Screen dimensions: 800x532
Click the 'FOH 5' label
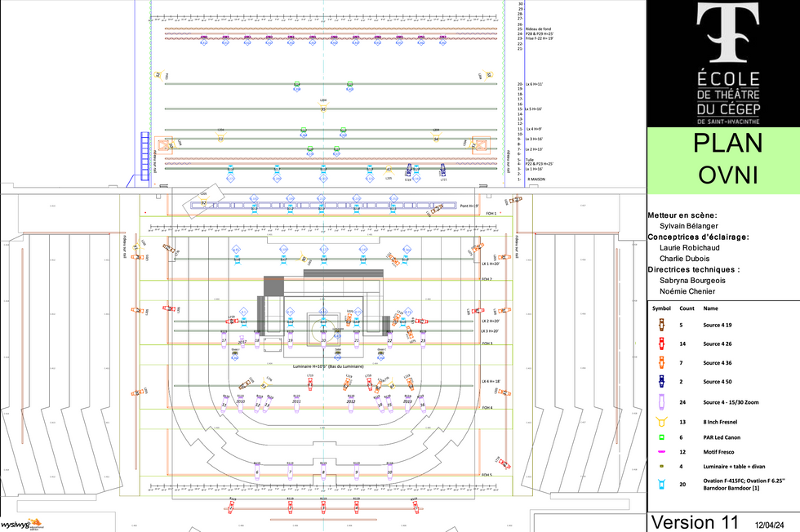487,475
